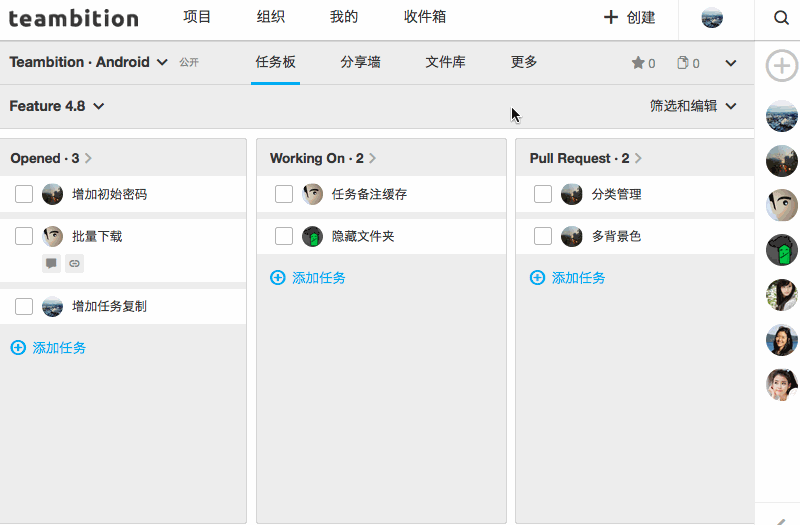The image size is (800, 525).
Task: Star the Teambition Android project
Action: [x=638, y=63]
